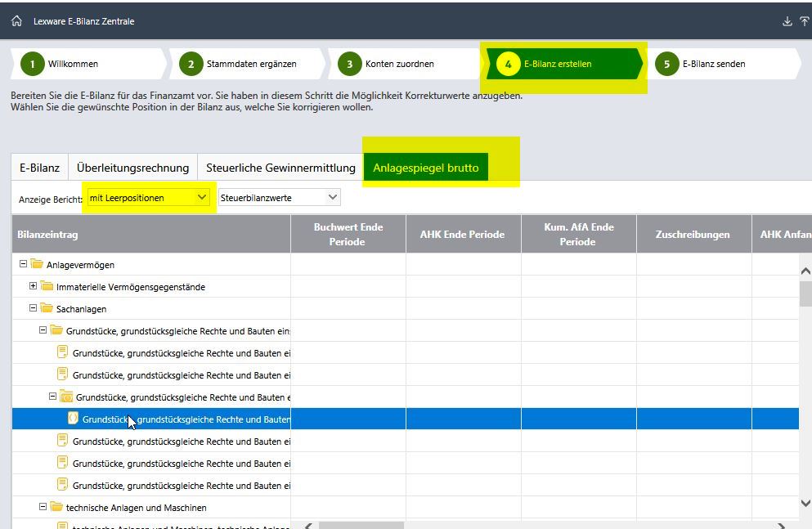Click the Bilanzeintrag column header
The image size is (812, 529).
151,235
